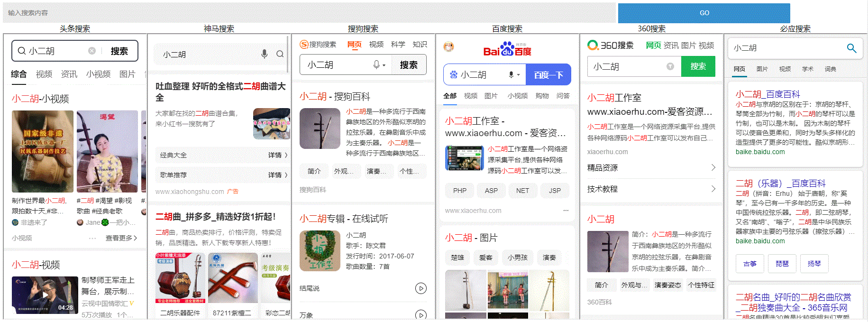This screenshot has height=322, width=868.
Task: Clear the Toutiao search box text
Action: [92, 51]
